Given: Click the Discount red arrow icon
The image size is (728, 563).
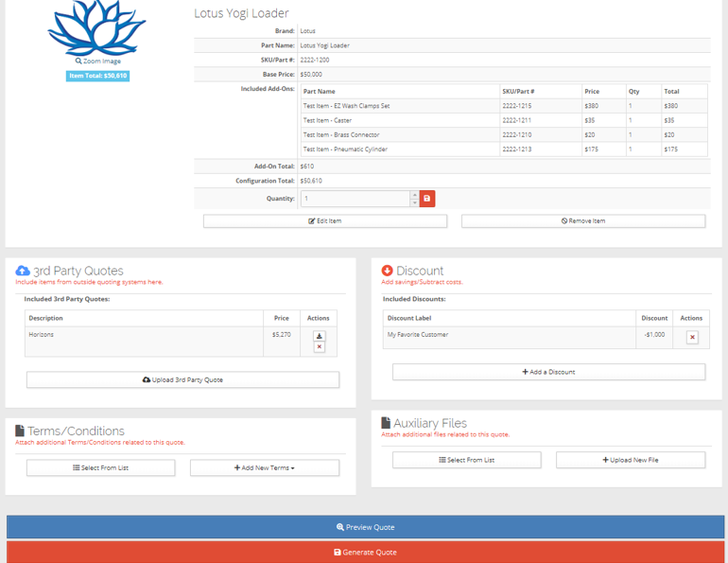Looking at the screenshot, I should coord(387,271).
